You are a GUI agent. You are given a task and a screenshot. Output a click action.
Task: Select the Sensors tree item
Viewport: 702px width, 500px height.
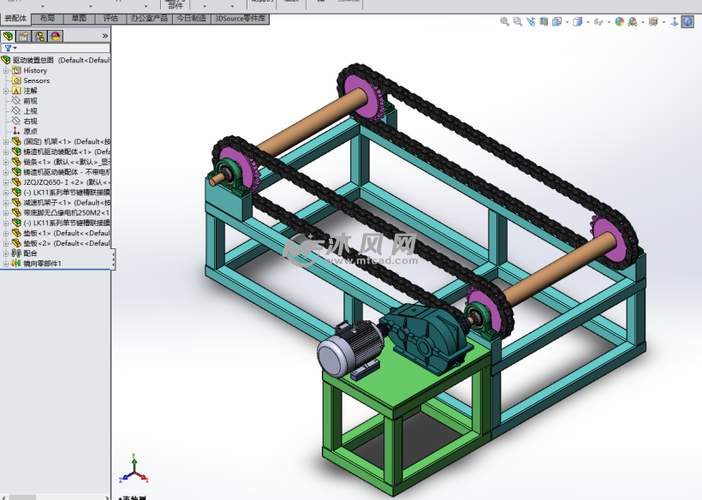(x=36, y=81)
